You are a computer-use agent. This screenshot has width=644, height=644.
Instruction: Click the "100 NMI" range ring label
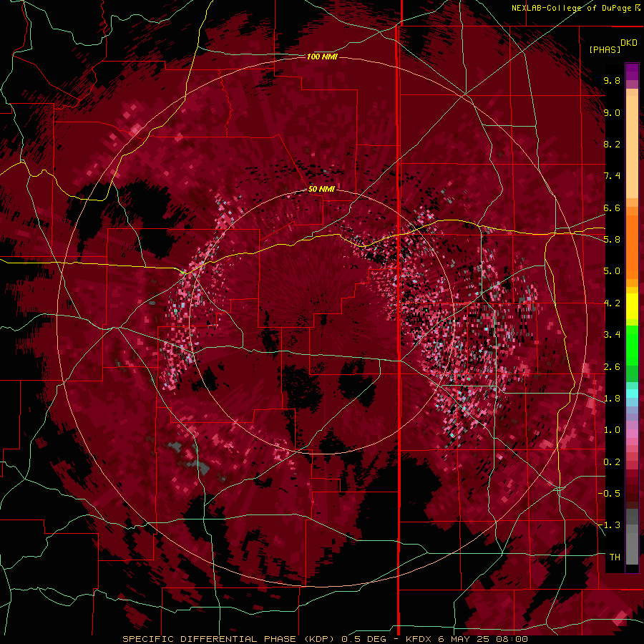point(322,57)
